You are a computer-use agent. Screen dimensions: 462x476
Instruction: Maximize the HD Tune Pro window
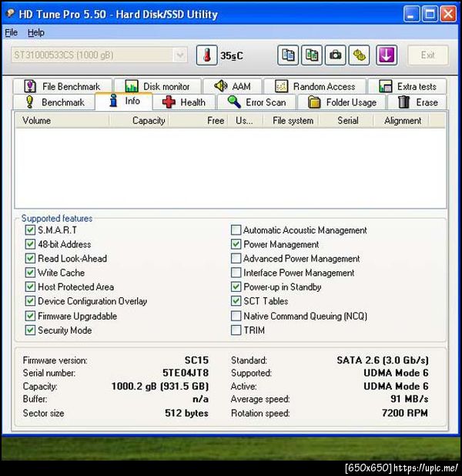click(x=430, y=14)
